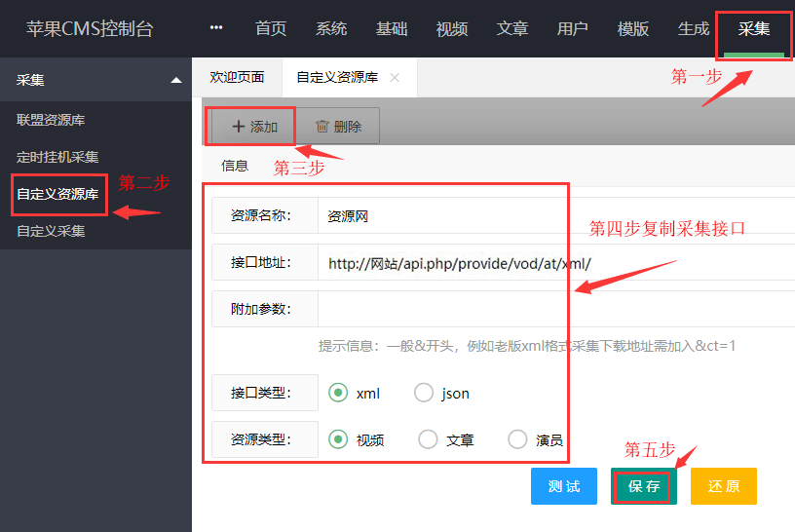Open 定时挂机采集 in the sidebar
This screenshot has height=532, width=795.
coord(57,157)
